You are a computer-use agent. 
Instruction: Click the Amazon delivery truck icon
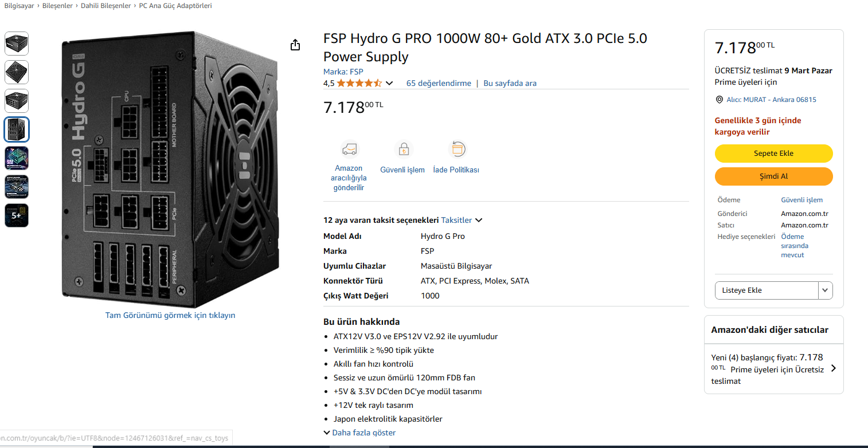(x=349, y=150)
